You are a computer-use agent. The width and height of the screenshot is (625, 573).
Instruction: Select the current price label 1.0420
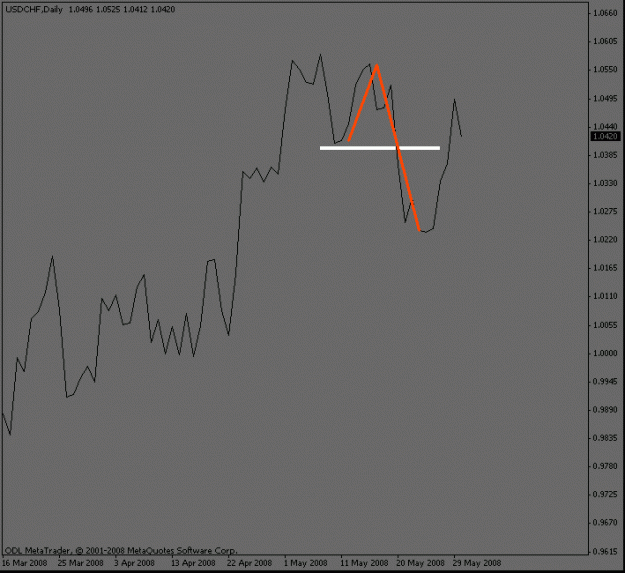(605, 136)
